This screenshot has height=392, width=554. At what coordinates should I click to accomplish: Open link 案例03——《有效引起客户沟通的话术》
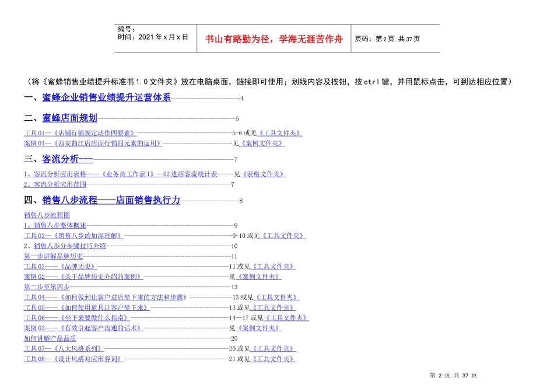pyautogui.click(x=83, y=328)
